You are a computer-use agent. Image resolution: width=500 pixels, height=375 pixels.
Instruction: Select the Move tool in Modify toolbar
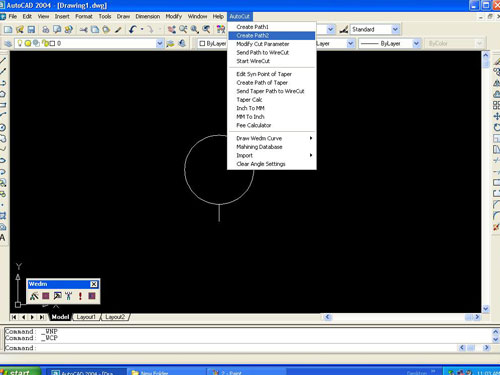pos(496,116)
